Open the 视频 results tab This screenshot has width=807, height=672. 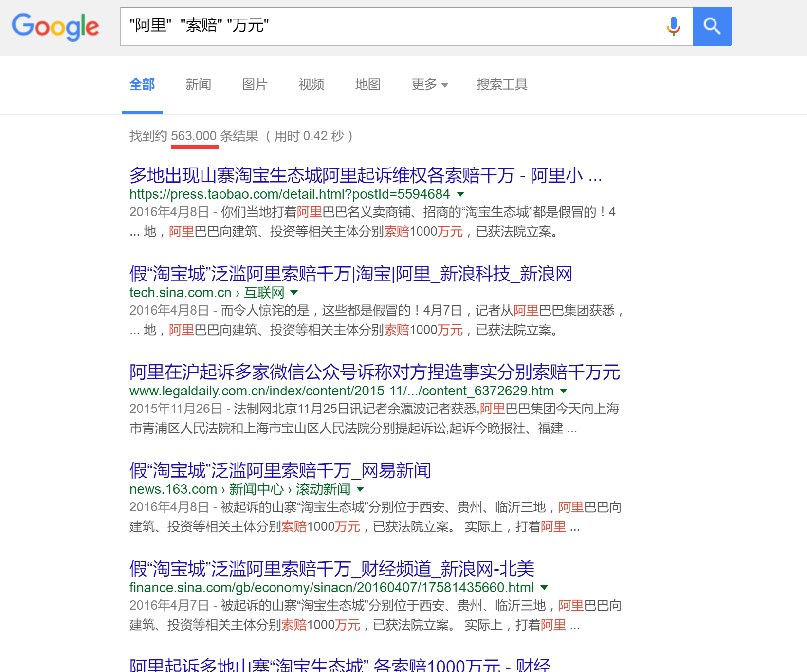pos(311,85)
